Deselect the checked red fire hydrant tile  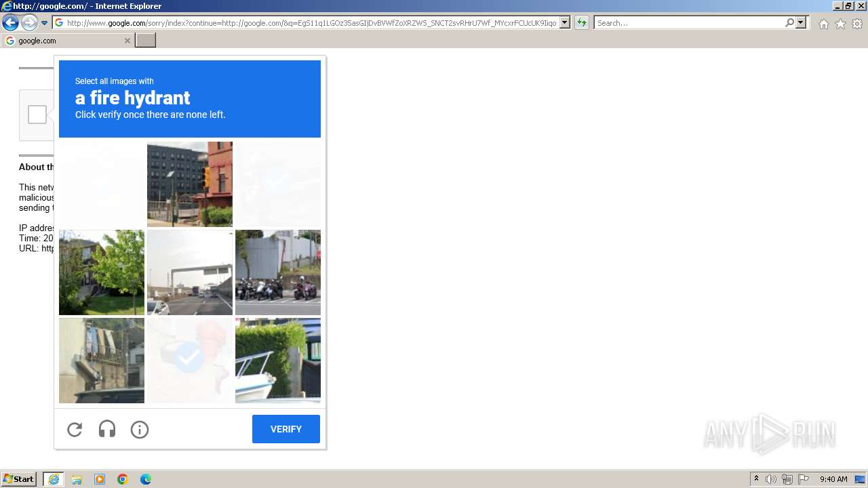pos(190,361)
